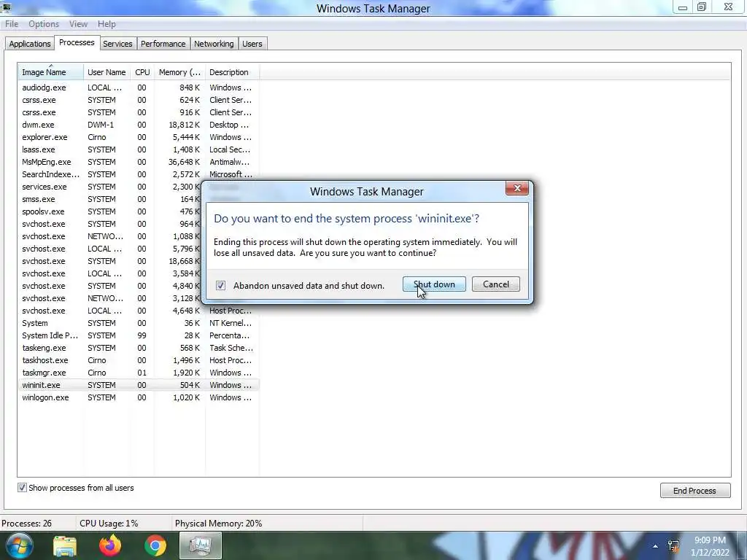The width and height of the screenshot is (747, 560).
Task: Open the Help menu
Action: click(107, 24)
